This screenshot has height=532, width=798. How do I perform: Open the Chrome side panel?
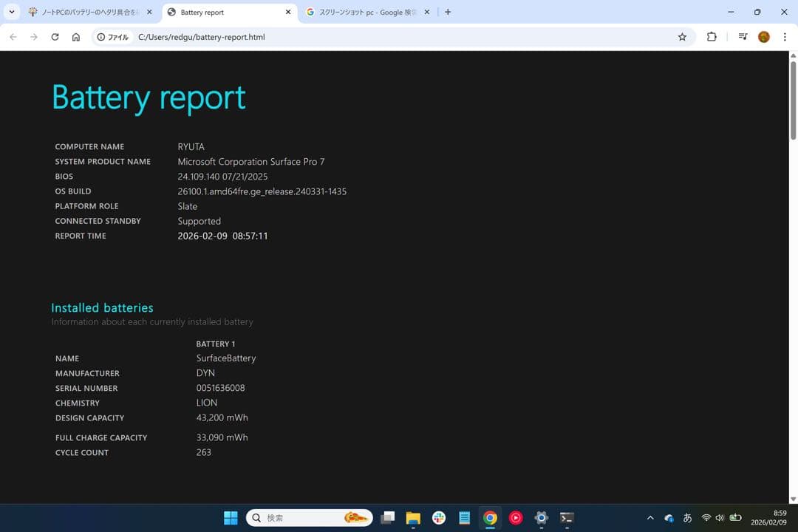coord(742,36)
